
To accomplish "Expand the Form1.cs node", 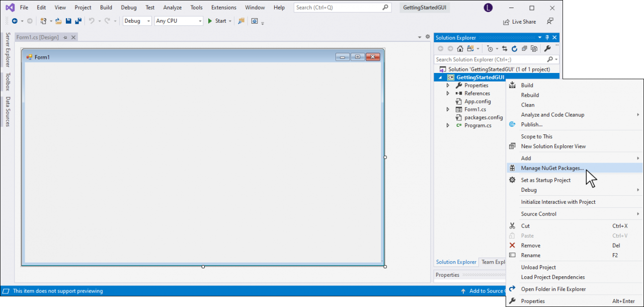I will point(448,110).
